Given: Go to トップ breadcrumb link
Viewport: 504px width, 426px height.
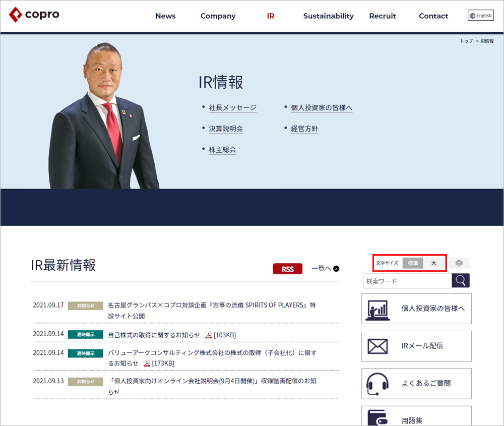Looking at the screenshot, I should pyautogui.click(x=466, y=41).
